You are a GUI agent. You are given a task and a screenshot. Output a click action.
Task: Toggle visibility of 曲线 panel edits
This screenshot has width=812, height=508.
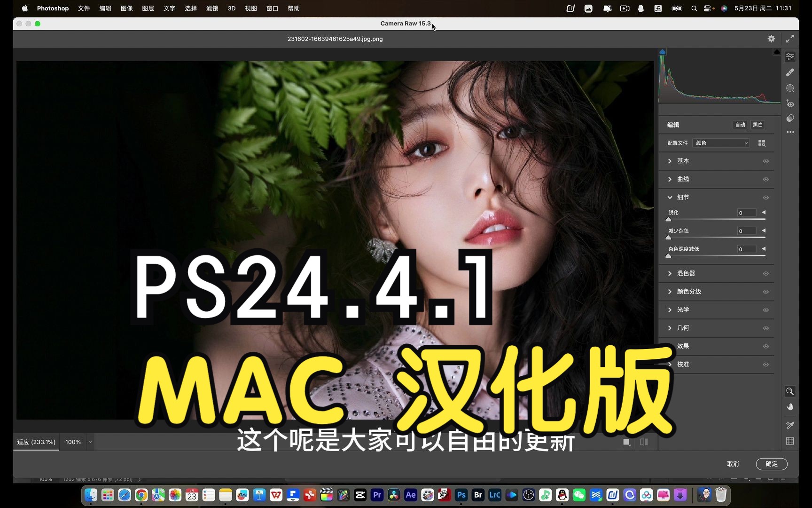765,180
